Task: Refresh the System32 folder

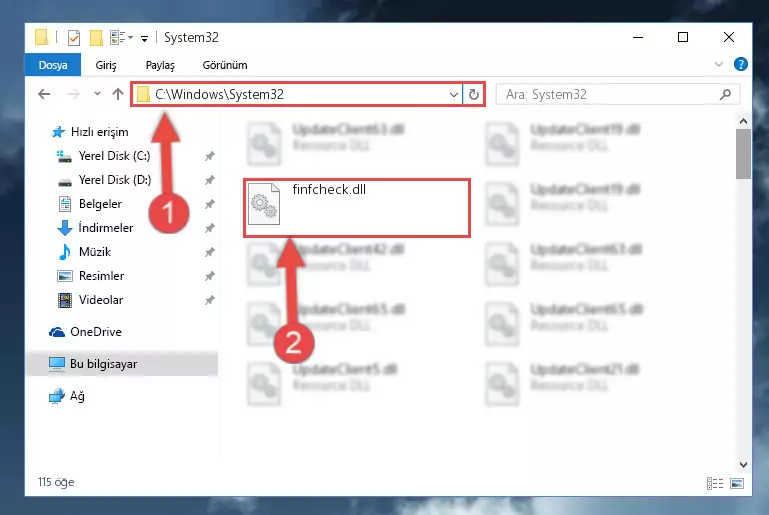Action: pos(474,94)
